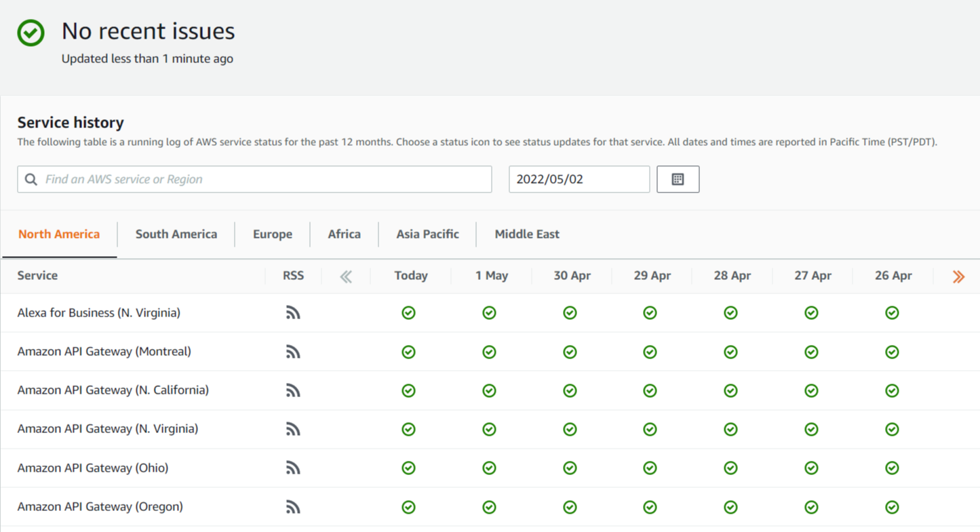This screenshot has height=532, width=980.
Task: Open RSS feed for Alexa for Business
Action: coord(293,312)
